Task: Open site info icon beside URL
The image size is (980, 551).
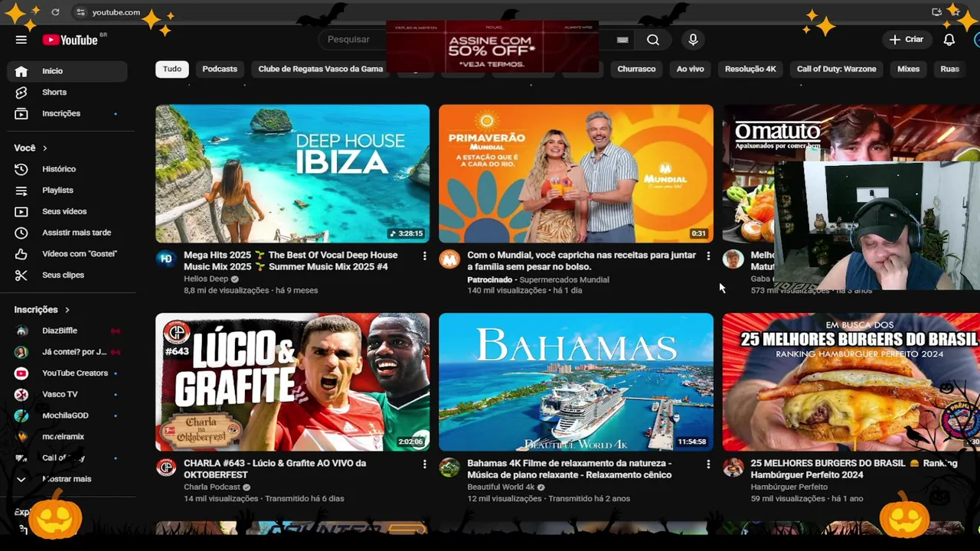Action: pos(81,12)
